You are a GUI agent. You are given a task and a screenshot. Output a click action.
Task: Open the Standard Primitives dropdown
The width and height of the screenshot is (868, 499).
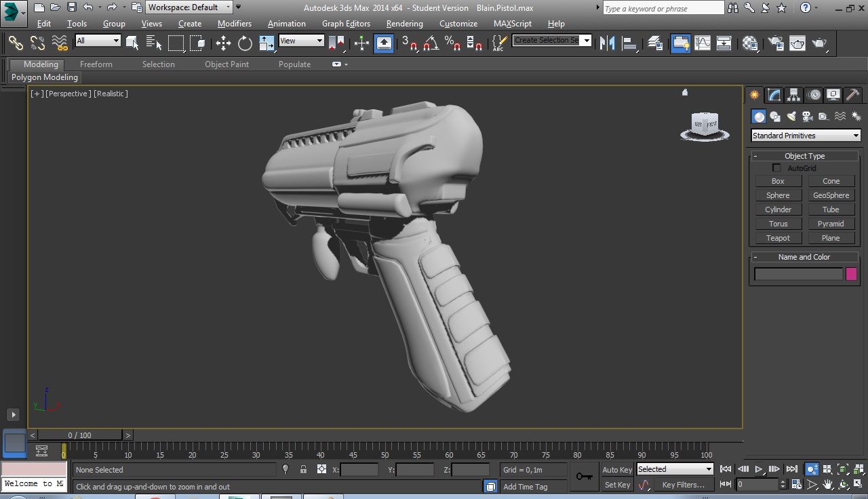(x=804, y=135)
